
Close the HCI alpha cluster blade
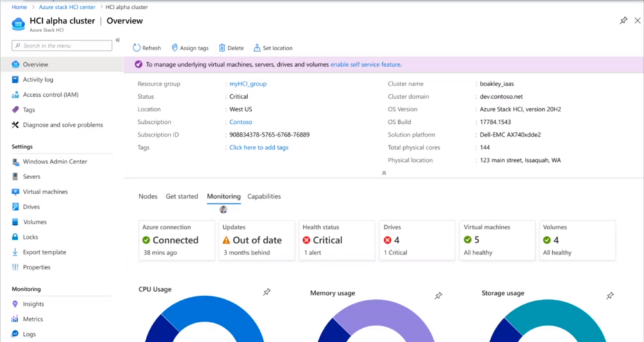[x=637, y=21]
